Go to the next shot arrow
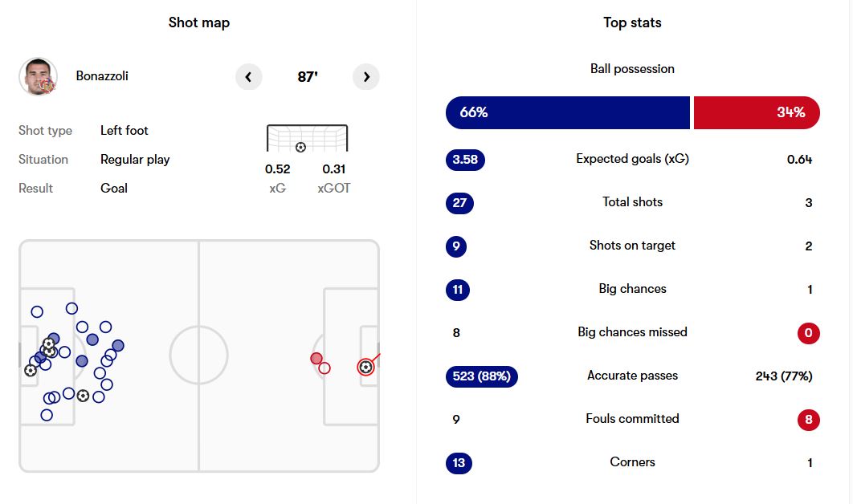The height and width of the screenshot is (504, 853). [x=366, y=77]
